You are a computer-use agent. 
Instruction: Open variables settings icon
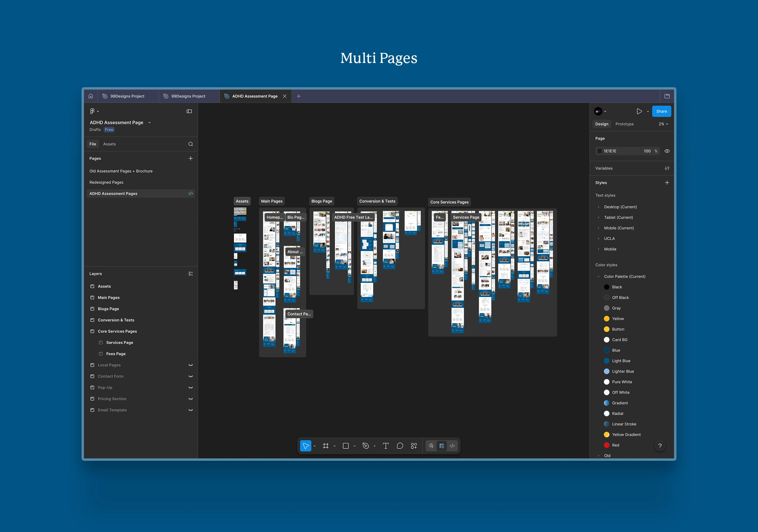point(667,168)
